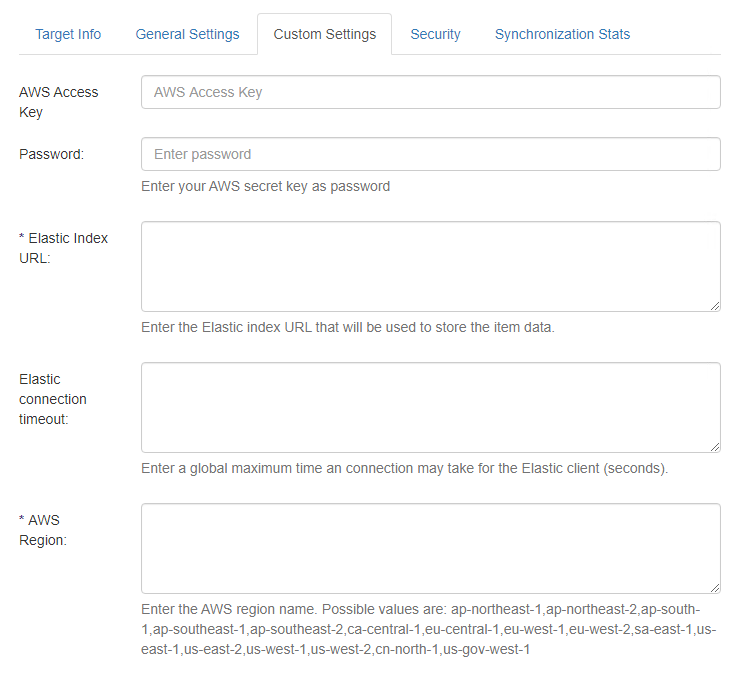Click the AWS Access Key input field

click(x=430, y=92)
